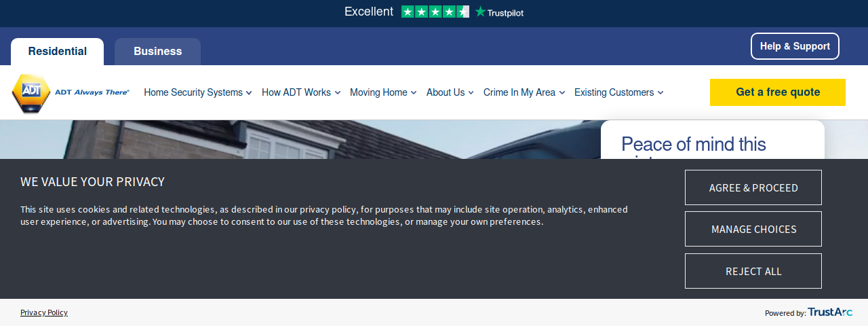868x326 pixels.
Task: Click the ADT Always There tagline
Action: pos(92,92)
